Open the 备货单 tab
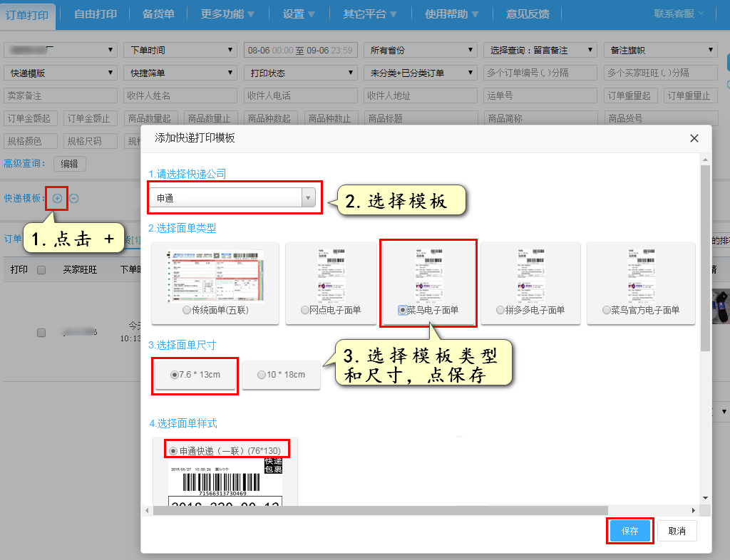Viewport: 730px width, 560px height. [x=158, y=14]
